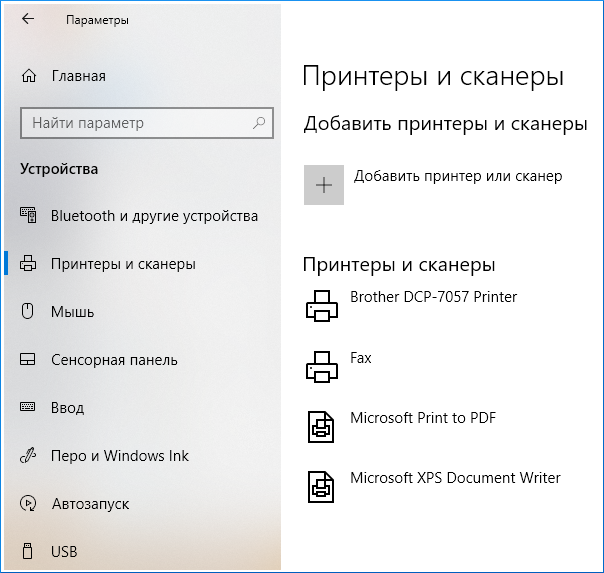Click the touchpad icon in sidebar
This screenshot has width=604, height=573.
[30, 360]
